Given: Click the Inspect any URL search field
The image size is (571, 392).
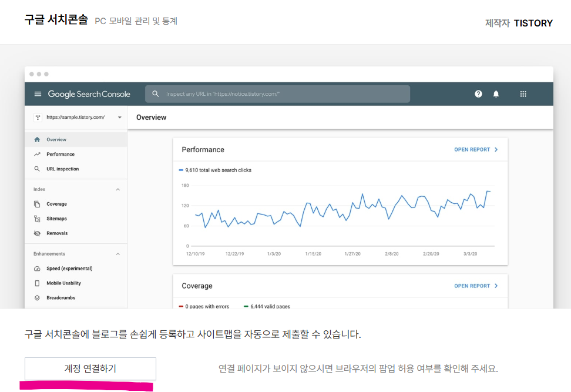Looking at the screenshot, I should click(277, 94).
